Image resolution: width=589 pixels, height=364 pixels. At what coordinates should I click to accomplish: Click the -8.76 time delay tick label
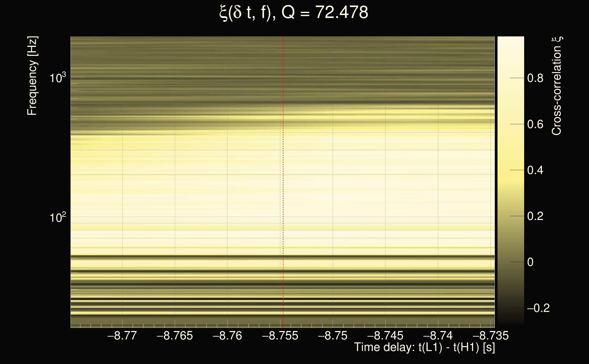227,336
